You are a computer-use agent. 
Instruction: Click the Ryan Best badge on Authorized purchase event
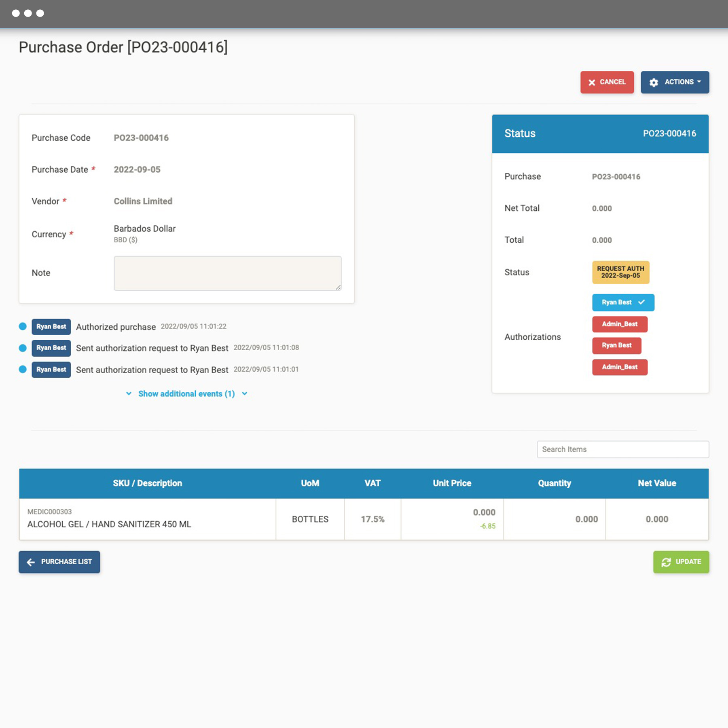pyautogui.click(x=51, y=326)
